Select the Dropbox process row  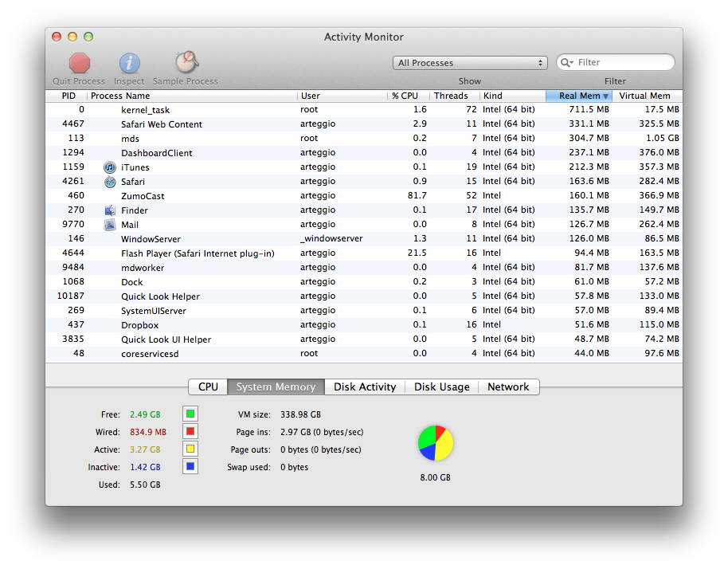point(364,325)
